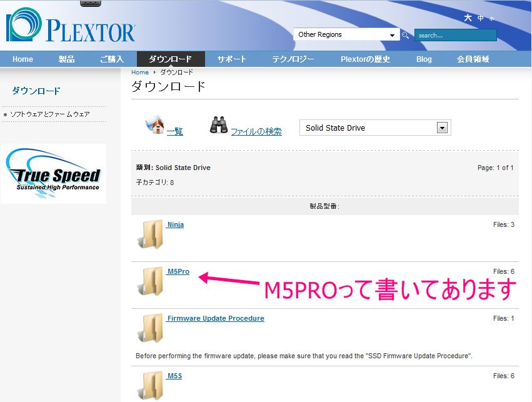The height and width of the screenshot is (402, 532).
Task: Open the Other Regions dropdown
Action: coord(346,34)
